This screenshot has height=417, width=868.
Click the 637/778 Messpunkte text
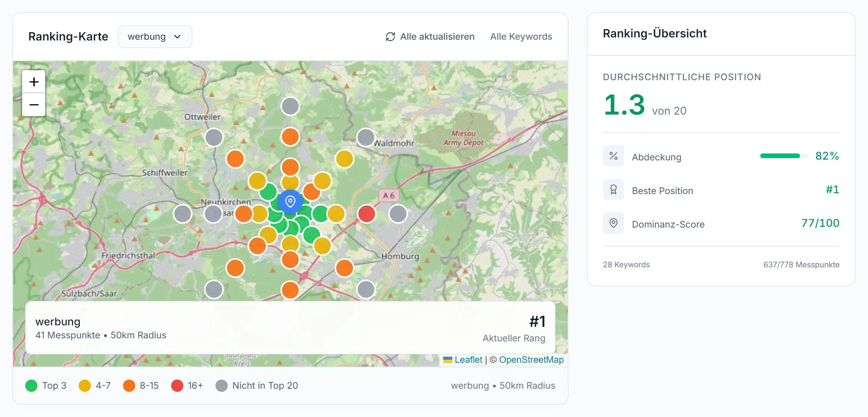coord(801,265)
